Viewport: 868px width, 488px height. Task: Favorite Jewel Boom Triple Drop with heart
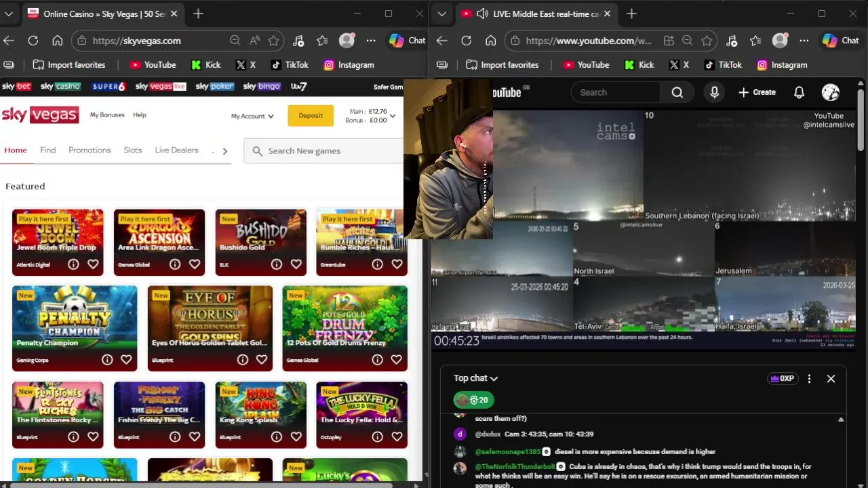[x=93, y=264]
